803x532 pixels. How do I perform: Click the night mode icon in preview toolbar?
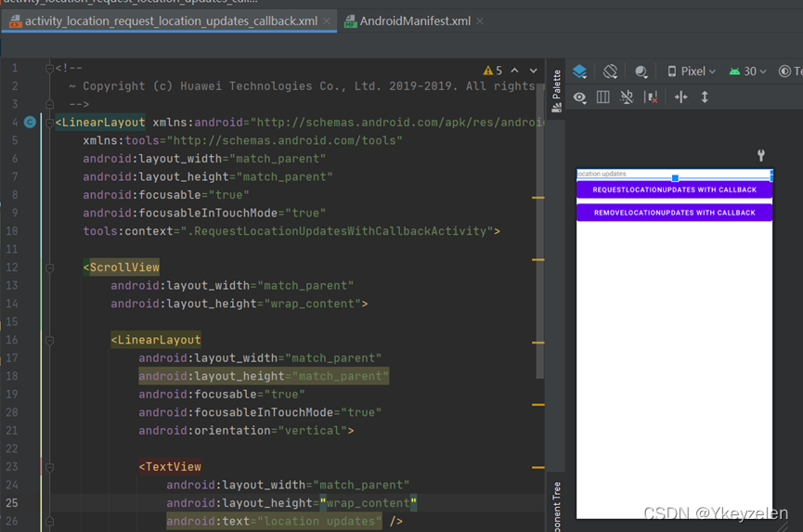coord(641,71)
